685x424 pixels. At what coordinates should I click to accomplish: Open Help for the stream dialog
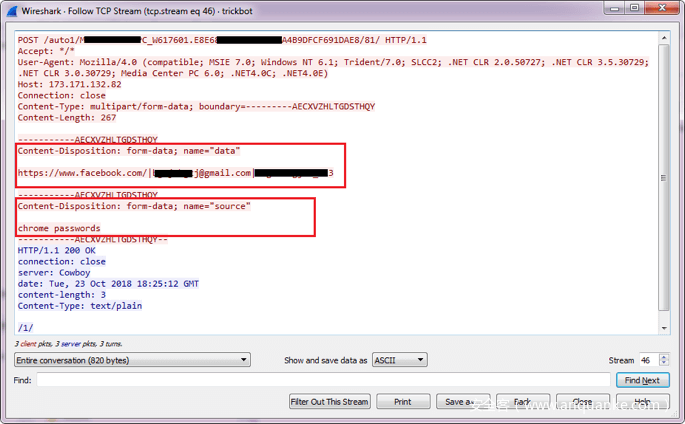[x=642, y=402]
